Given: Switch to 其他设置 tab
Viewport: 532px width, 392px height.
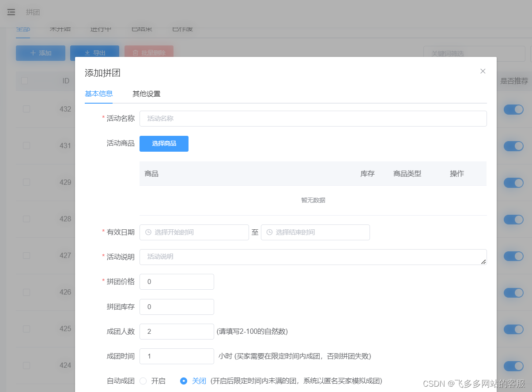Looking at the screenshot, I should click(147, 93).
